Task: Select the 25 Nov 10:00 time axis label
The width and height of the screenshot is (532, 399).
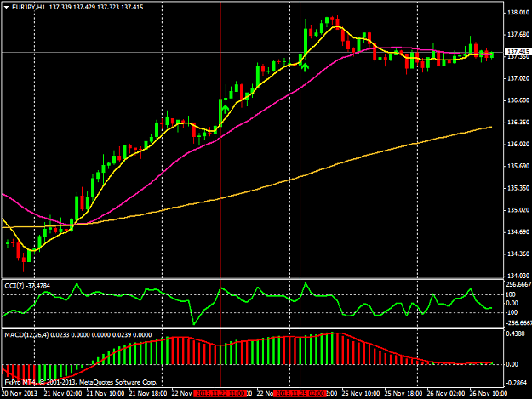Action: (361, 393)
